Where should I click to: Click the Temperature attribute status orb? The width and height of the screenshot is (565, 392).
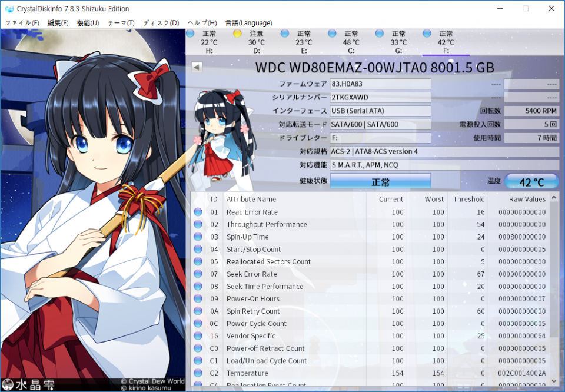pos(198,373)
